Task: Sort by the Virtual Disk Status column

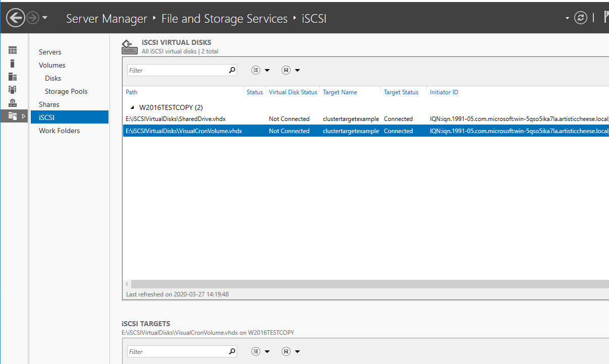Action: (293, 92)
